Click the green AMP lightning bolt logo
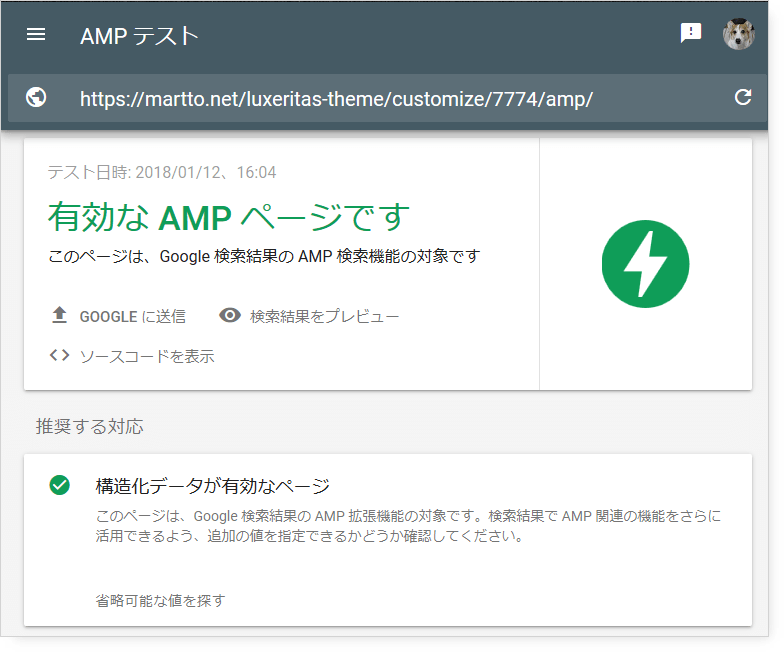Viewport: 784px width, 652px height. click(646, 264)
